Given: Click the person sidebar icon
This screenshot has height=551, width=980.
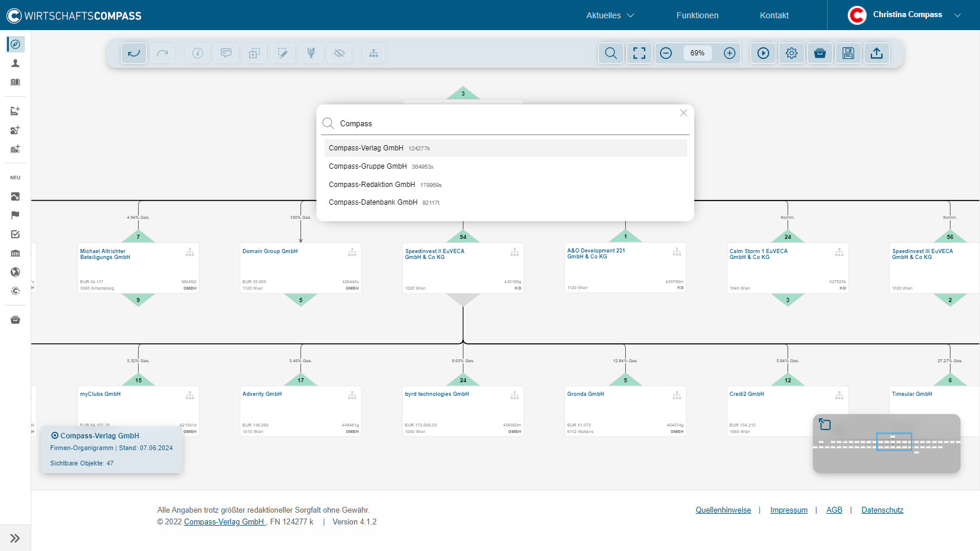Looking at the screenshot, I should tap(15, 63).
